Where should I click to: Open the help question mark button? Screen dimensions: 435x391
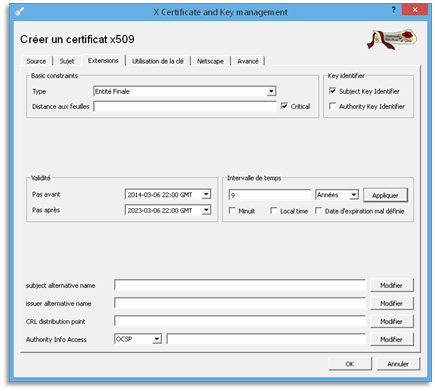click(x=394, y=10)
